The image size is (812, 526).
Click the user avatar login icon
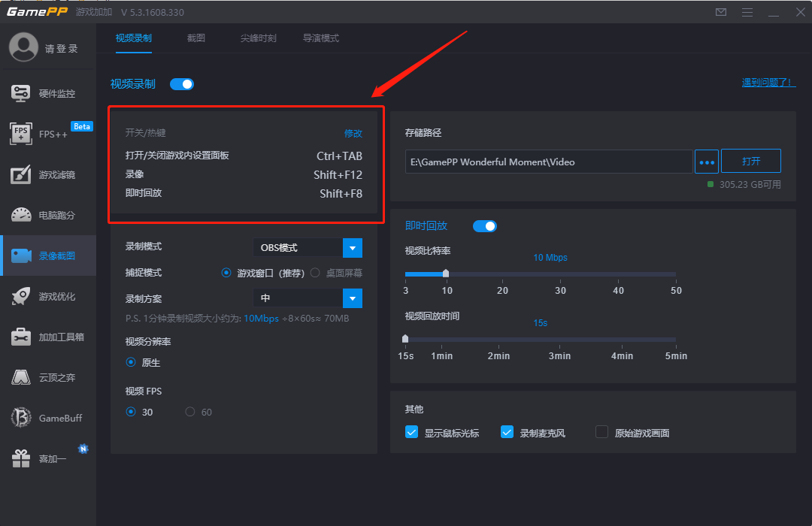pos(23,47)
